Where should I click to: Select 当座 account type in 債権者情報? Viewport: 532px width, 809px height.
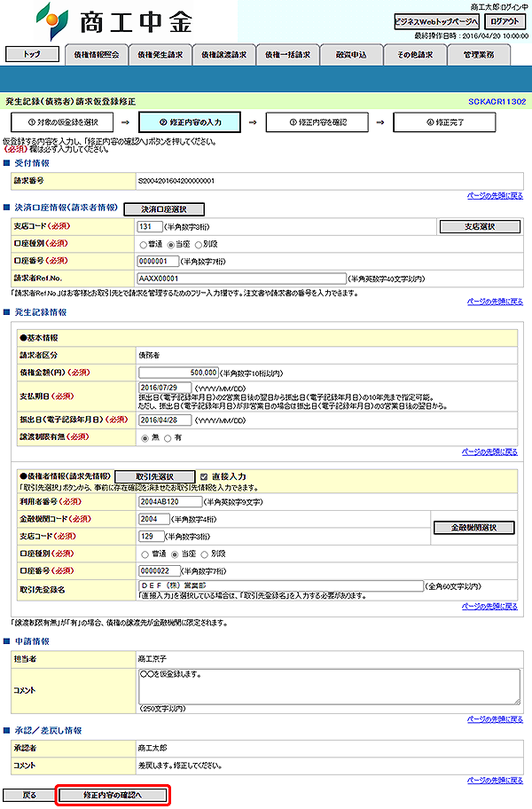[x=175, y=554]
